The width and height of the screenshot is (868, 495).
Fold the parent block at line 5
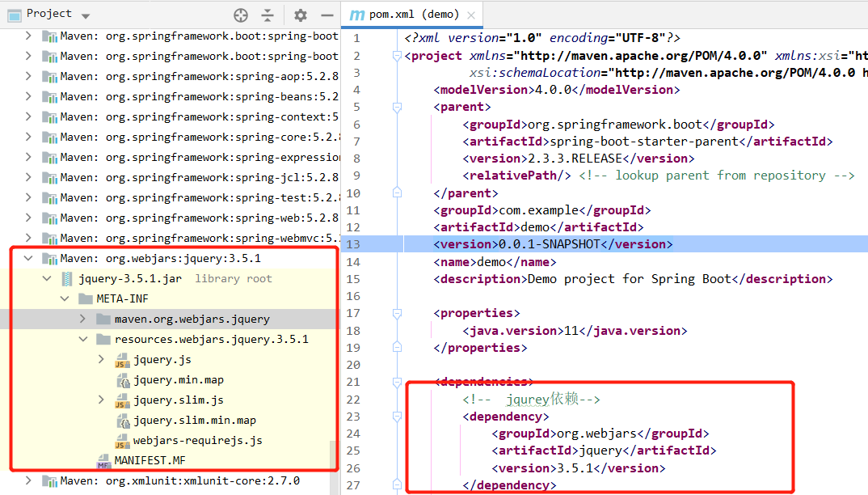(x=397, y=107)
